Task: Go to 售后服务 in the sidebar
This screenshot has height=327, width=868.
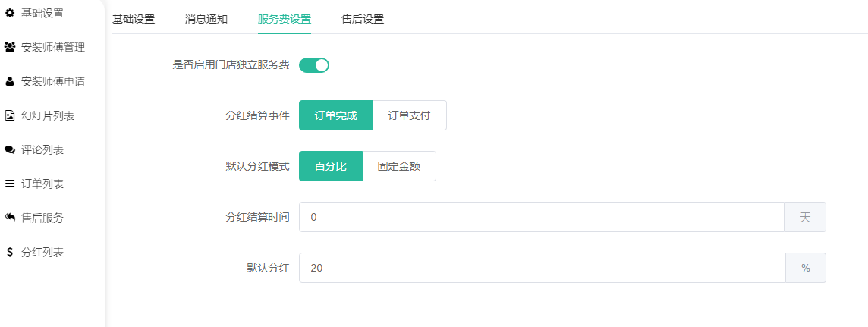Action: [x=42, y=218]
